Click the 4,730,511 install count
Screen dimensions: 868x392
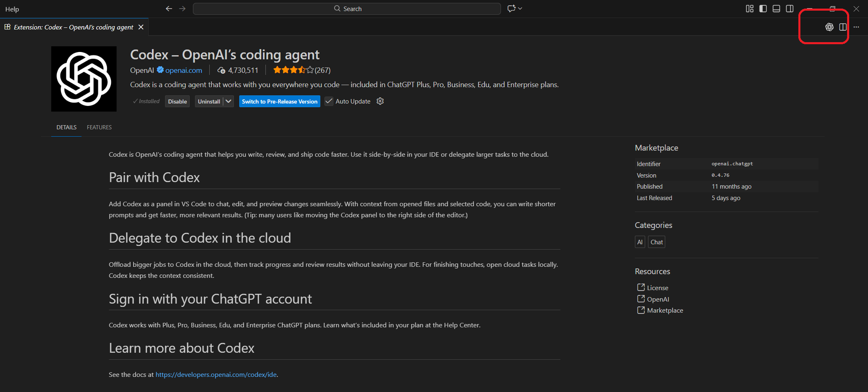[x=243, y=70]
